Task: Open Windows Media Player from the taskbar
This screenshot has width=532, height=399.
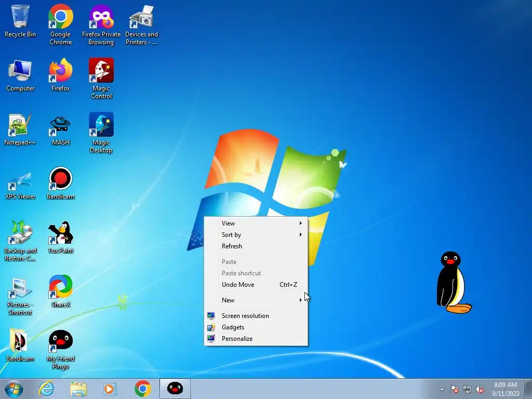Action: tap(110, 389)
